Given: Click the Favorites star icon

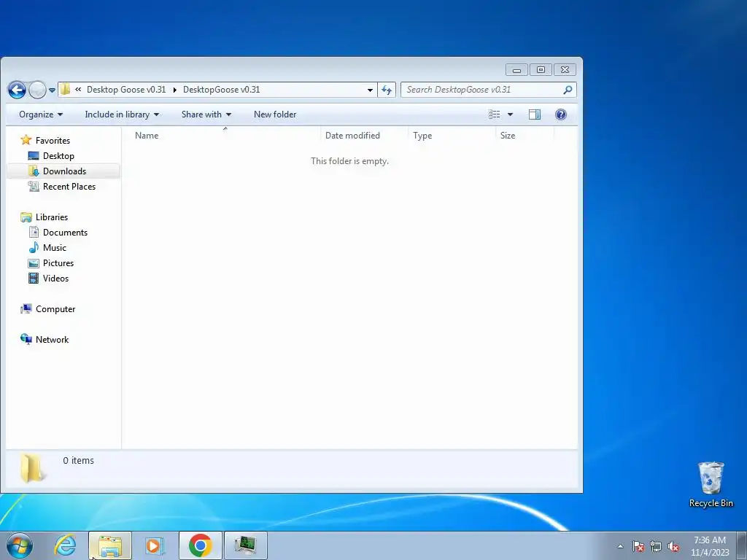Looking at the screenshot, I should 26,140.
